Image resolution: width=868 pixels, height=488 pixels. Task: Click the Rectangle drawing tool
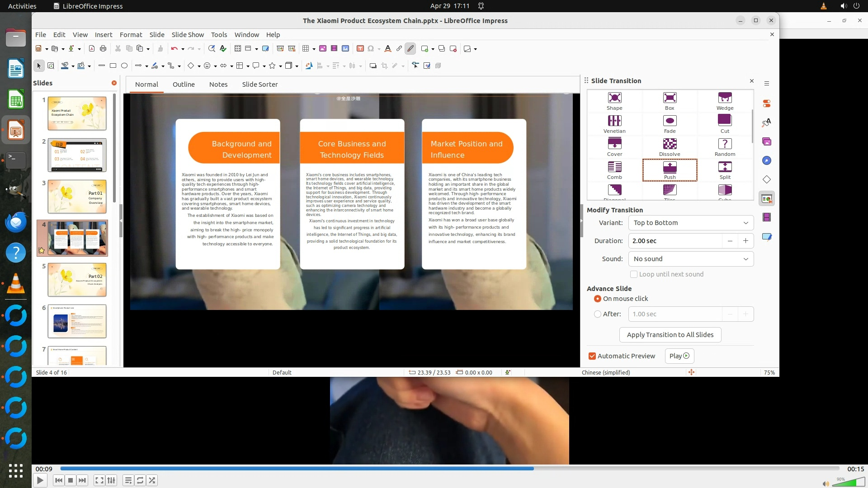click(x=113, y=66)
